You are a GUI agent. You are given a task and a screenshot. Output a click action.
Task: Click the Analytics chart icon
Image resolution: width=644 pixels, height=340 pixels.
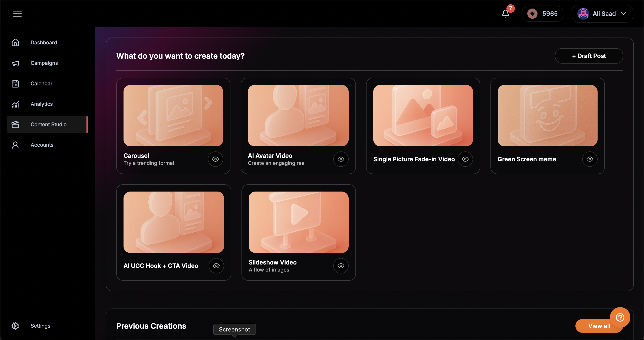coord(15,104)
